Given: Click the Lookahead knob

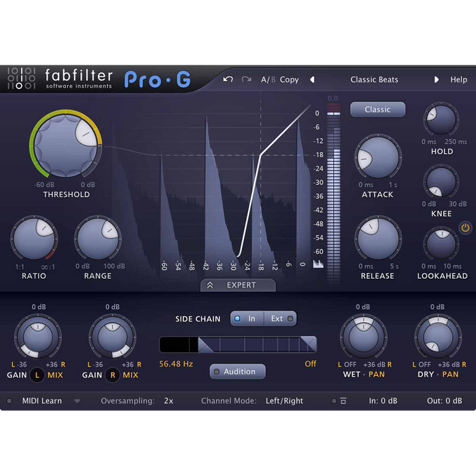Looking at the screenshot, I should tap(441, 243).
